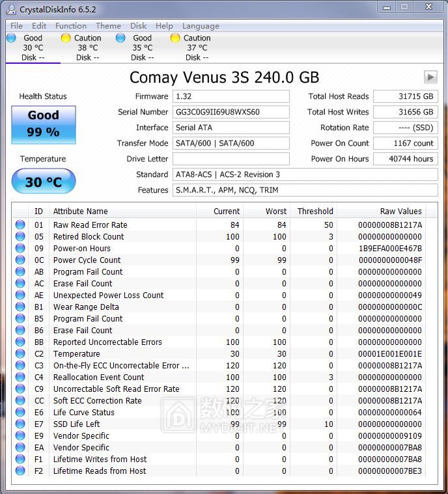Click the Transfer Mode field SATA/600
This screenshot has height=494, width=448.
tap(231, 143)
